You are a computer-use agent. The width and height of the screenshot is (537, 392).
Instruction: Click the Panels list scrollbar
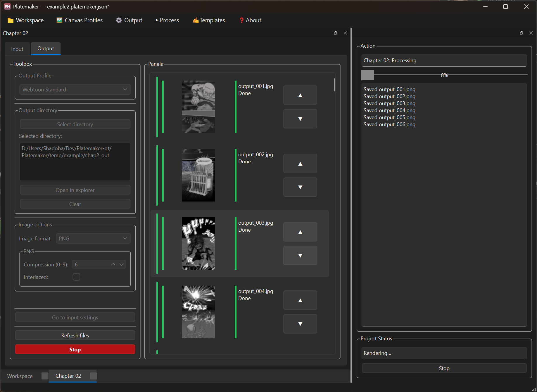coord(334,85)
